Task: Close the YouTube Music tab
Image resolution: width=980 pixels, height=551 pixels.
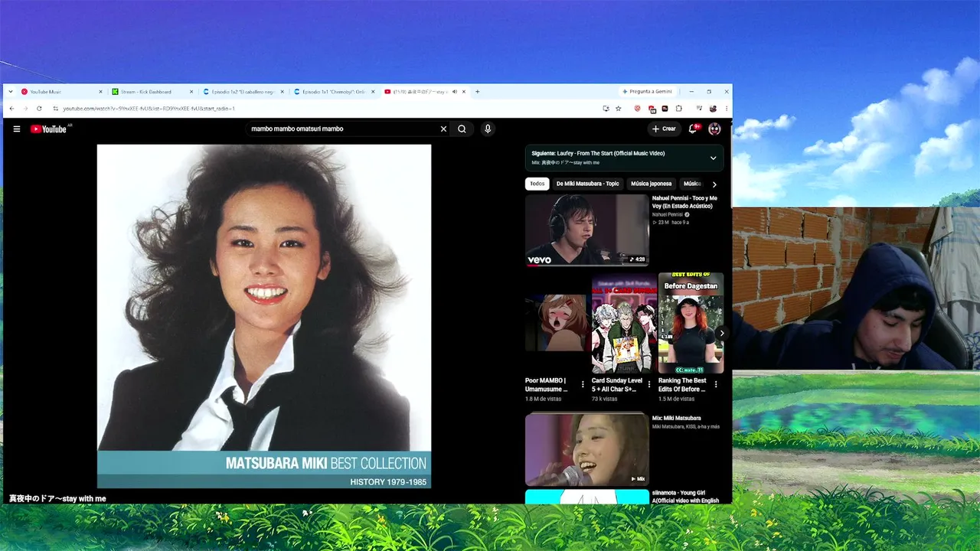Action: tap(100, 92)
